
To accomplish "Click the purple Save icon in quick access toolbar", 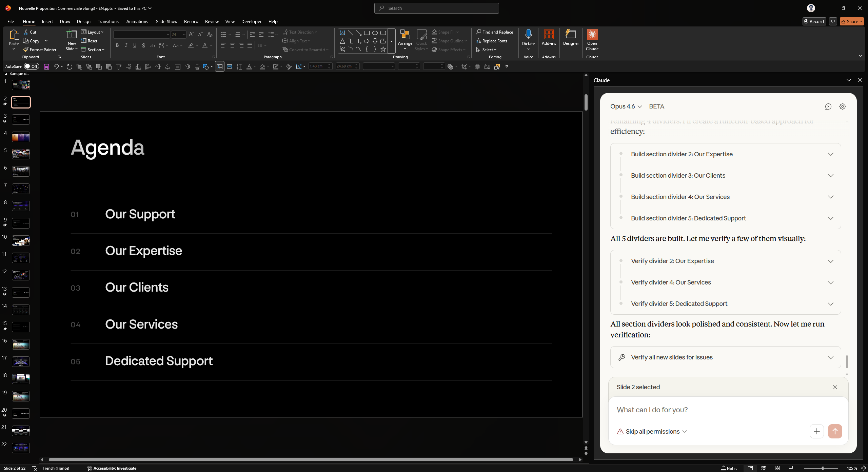I will tap(46, 67).
